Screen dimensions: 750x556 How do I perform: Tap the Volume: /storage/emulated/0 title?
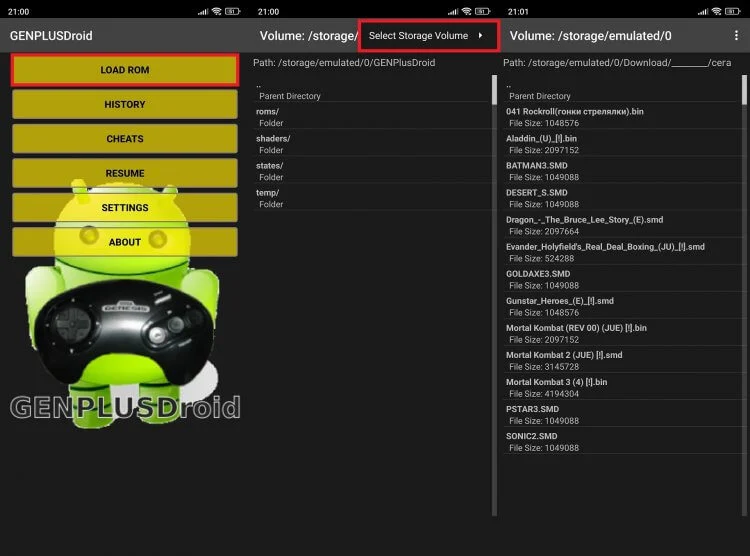(590, 35)
